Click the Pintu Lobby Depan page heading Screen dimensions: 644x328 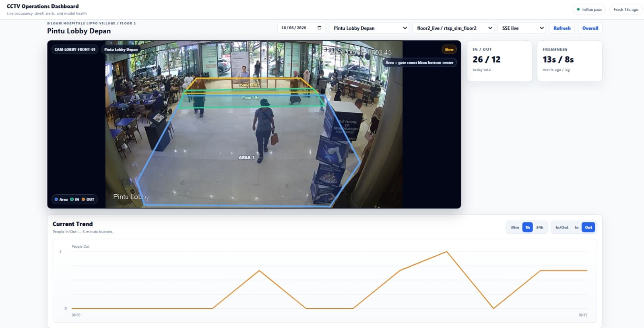pyautogui.click(x=79, y=31)
